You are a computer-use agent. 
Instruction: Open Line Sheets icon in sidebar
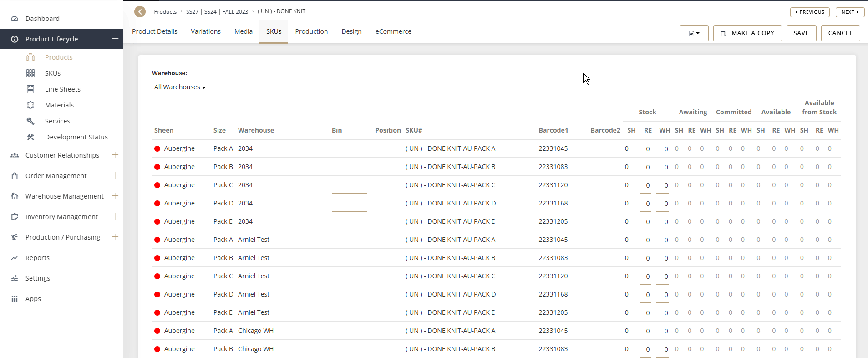click(30, 89)
